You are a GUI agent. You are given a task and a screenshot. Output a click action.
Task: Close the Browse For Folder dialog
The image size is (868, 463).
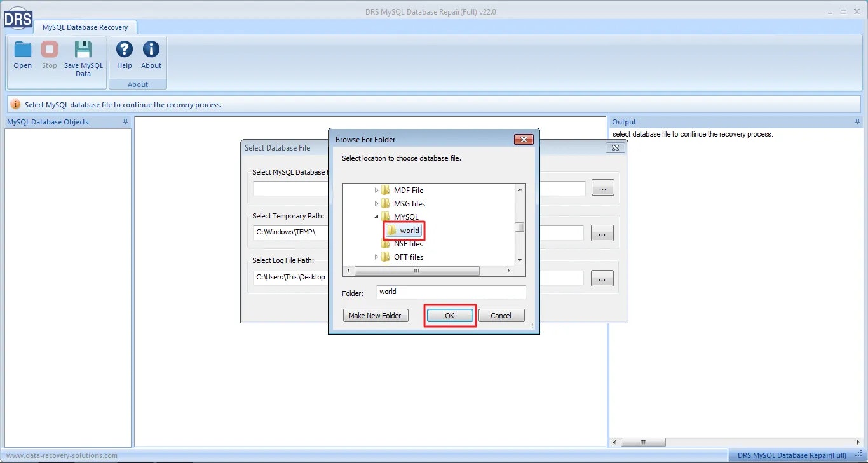click(x=523, y=140)
